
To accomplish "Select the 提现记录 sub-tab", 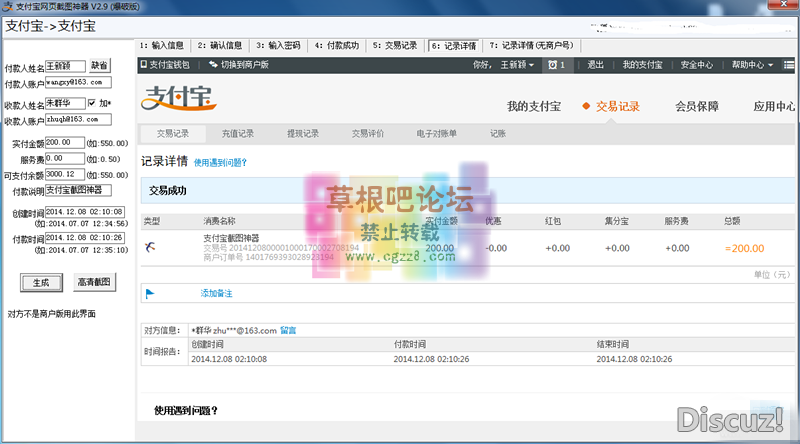I will pos(303,134).
